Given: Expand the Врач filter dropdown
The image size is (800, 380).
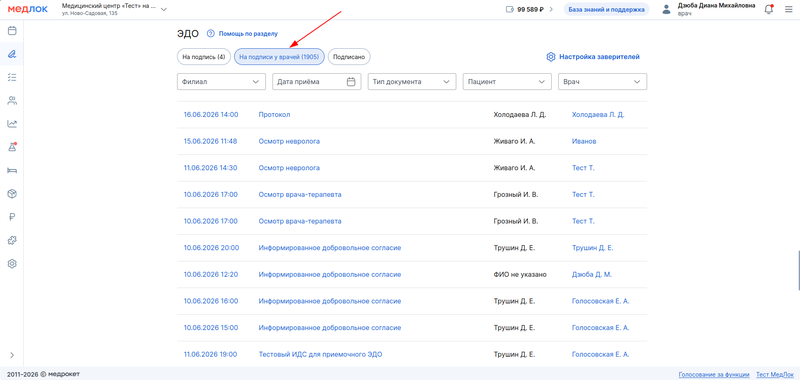Looking at the screenshot, I should [603, 82].
